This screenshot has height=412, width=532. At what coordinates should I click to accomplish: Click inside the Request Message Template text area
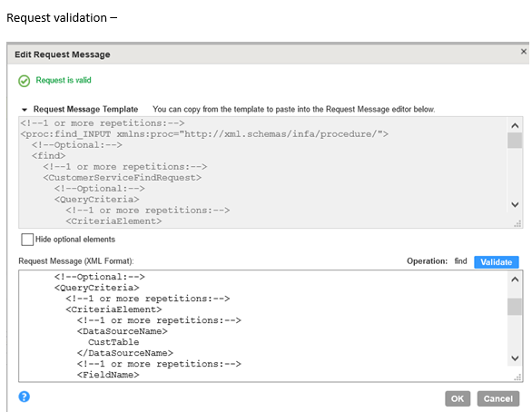point(263,172)
